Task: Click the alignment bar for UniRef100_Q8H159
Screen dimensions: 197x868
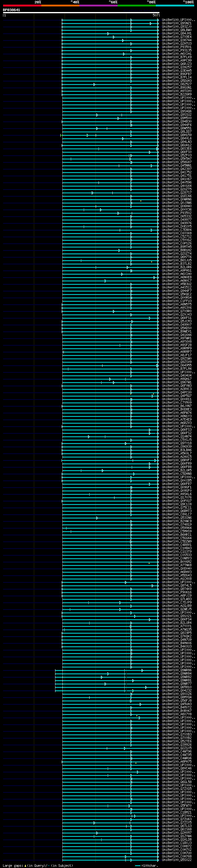Action: (110, 135)
